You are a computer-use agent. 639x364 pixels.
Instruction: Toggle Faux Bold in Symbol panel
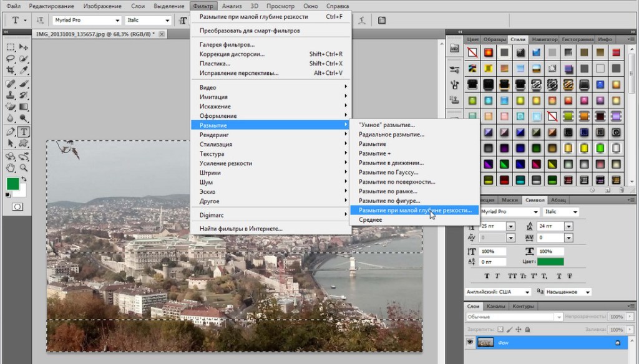[x=487, y=276]
